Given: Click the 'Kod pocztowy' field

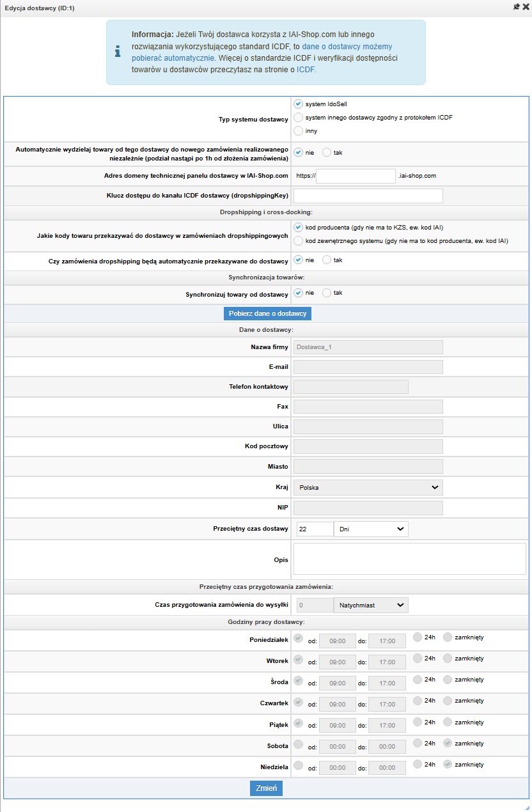Looking at the screenshot, I should (x=368, y=446).
